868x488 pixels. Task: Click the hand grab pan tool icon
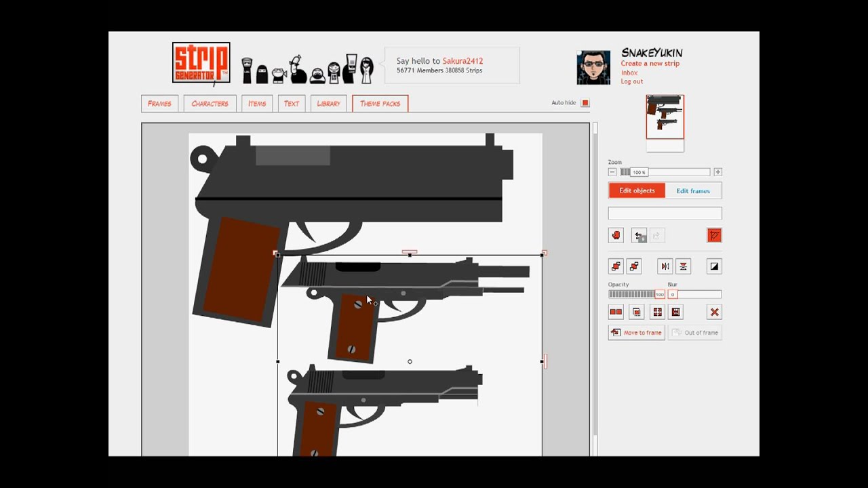pos(616,235)
